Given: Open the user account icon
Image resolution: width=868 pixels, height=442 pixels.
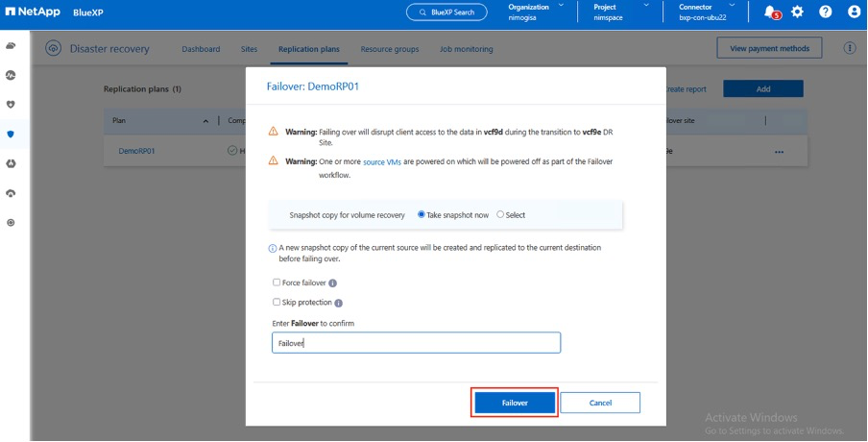Looking at the screenshot, I should click(x=854, y=12).
